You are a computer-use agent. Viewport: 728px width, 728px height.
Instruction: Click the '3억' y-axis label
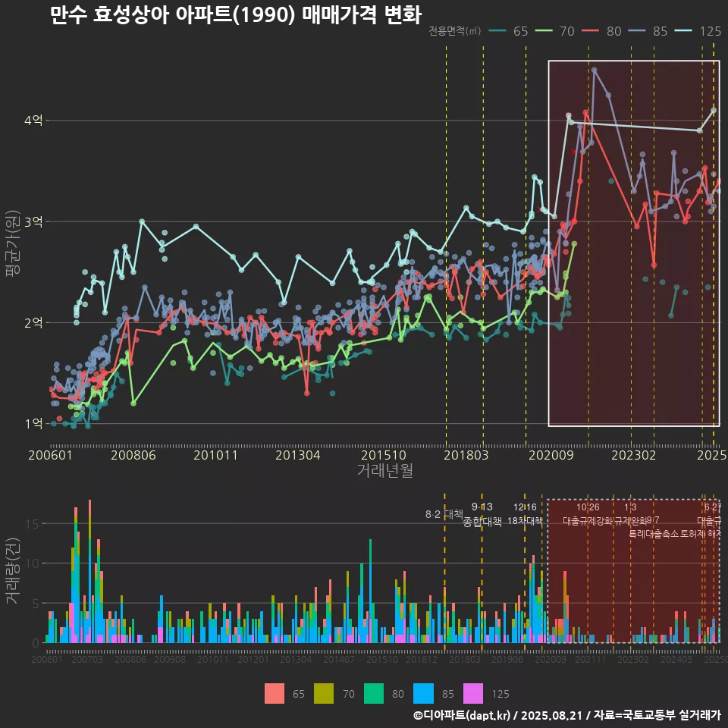[x=33, y=221]
